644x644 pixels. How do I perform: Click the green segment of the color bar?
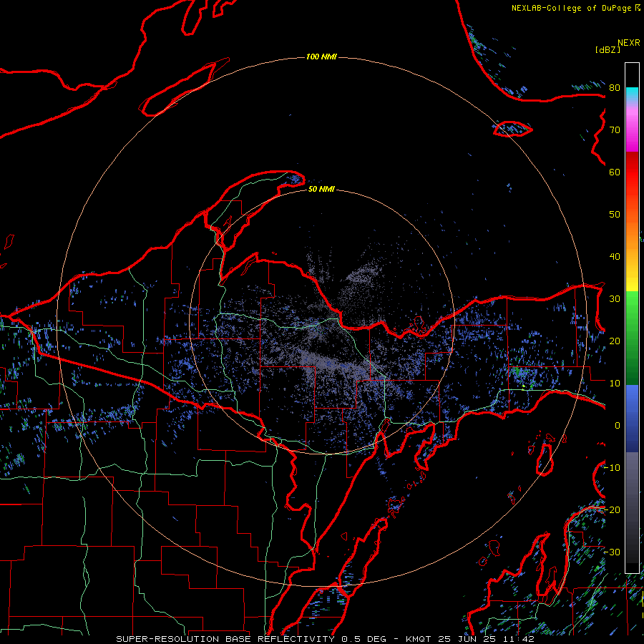point(632,338)
